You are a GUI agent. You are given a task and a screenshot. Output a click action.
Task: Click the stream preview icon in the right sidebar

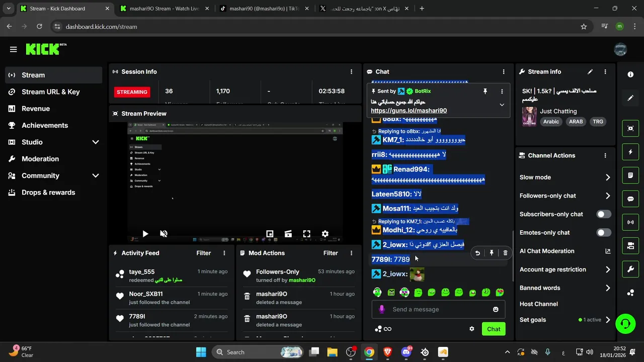tap(630, 128)
